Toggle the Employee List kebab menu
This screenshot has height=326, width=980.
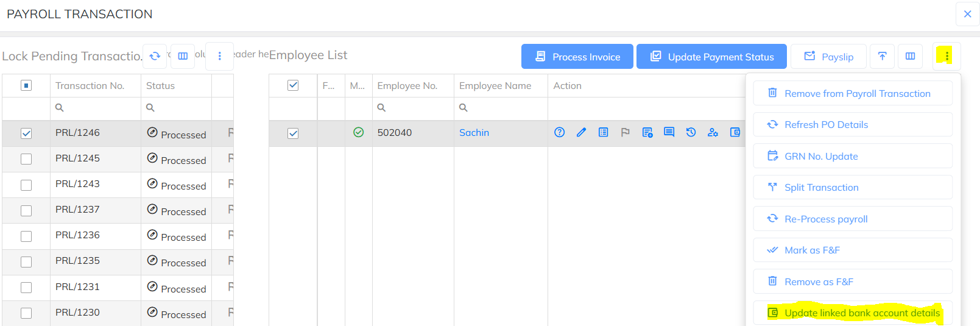[947, 56]
